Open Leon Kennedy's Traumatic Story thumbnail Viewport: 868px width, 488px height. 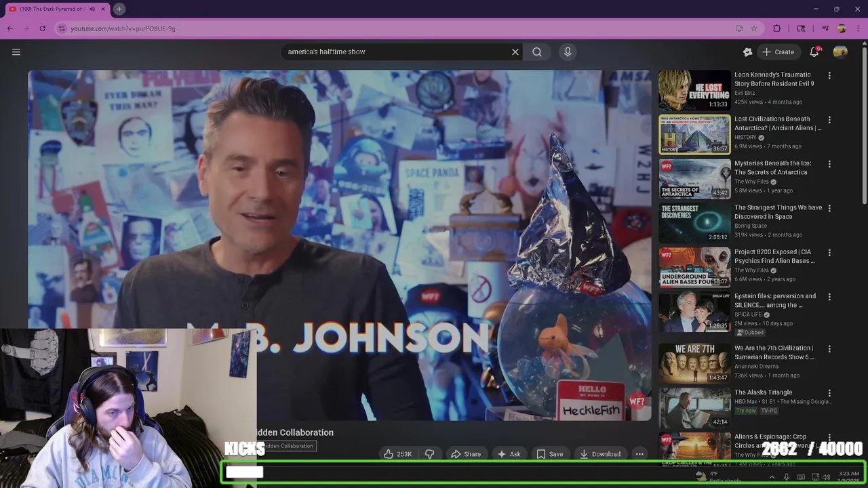click(x=694, y=90)
